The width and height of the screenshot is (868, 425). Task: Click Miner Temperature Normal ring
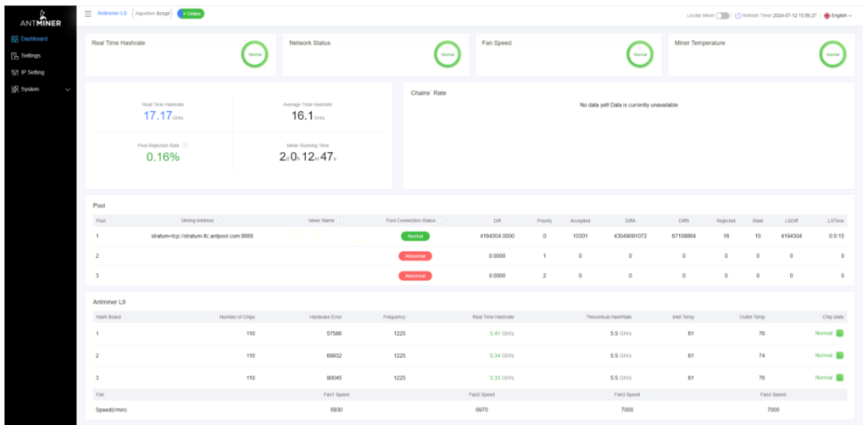click(832, 54)
